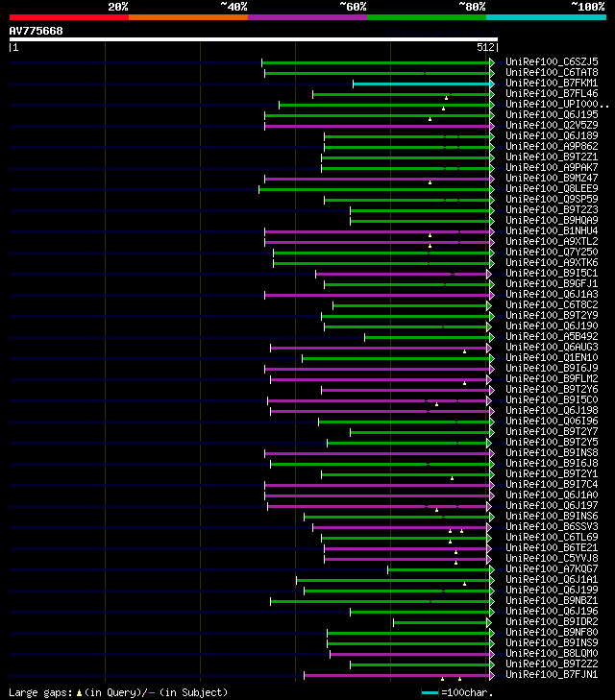
Task: Open the UniRef100_B9NBZ1 entry
Action: click(552, 600)
